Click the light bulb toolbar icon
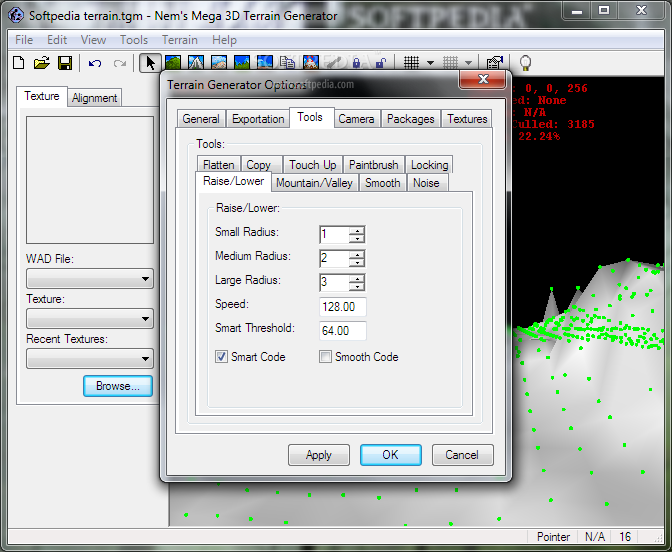The height and width of the screenshot is (552, 672). [x=525, y=63]
